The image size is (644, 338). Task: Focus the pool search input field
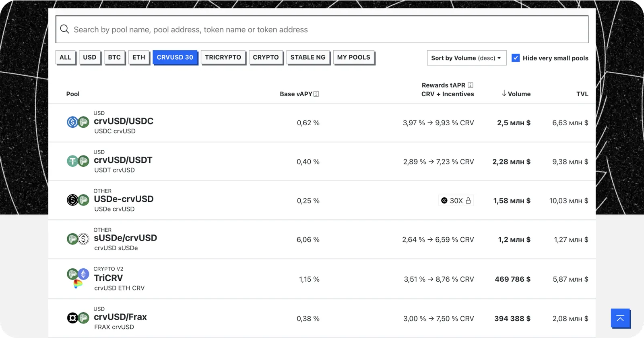(x=322, y=29)
